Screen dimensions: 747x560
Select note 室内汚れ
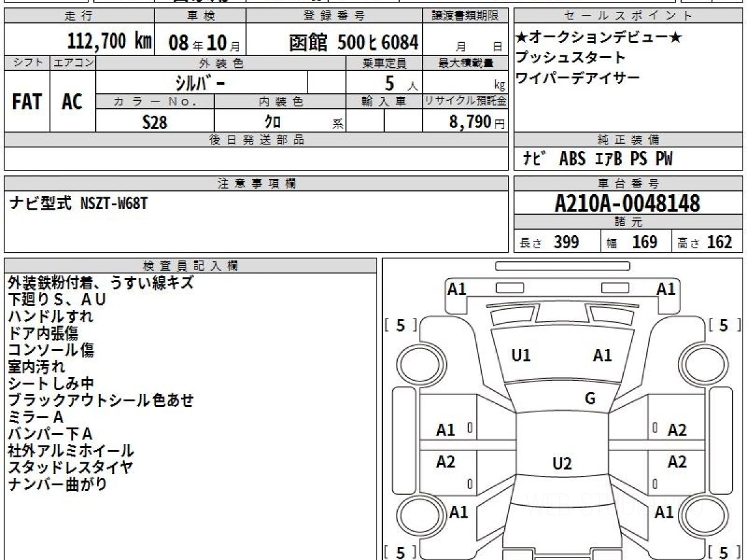pos(36,366)
